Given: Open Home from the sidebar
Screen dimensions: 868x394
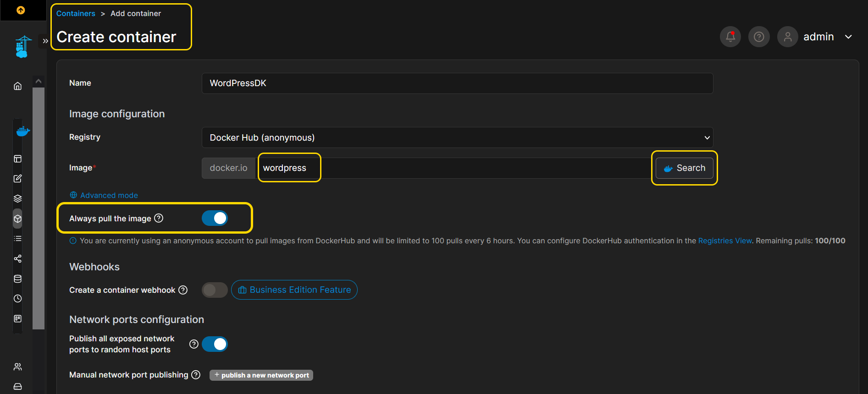Looking at the screenshot, I should coord(17,86).
